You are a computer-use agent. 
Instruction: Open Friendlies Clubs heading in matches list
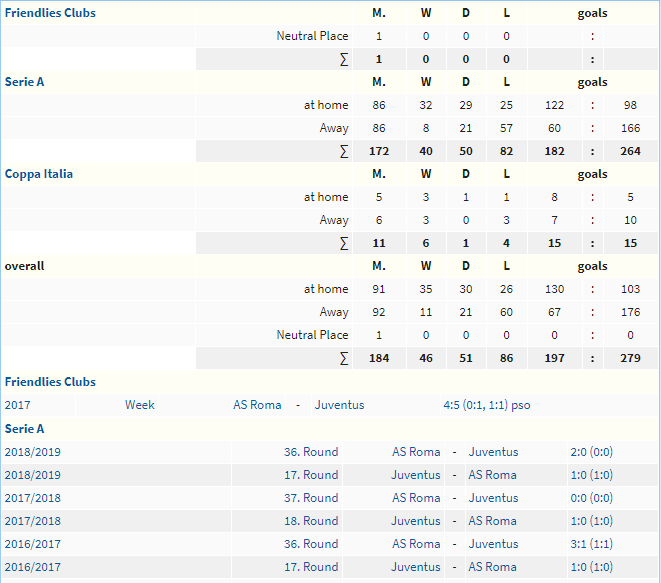[50, 382]
